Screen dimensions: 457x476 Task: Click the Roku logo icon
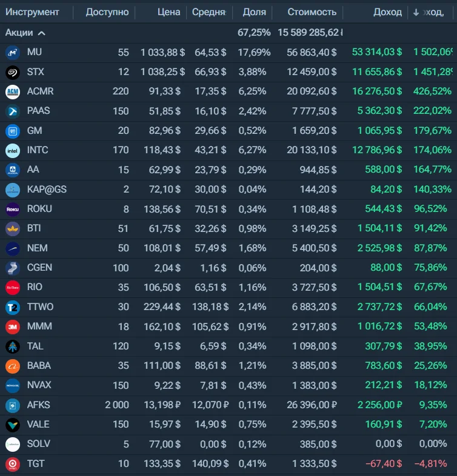point(13,209)
